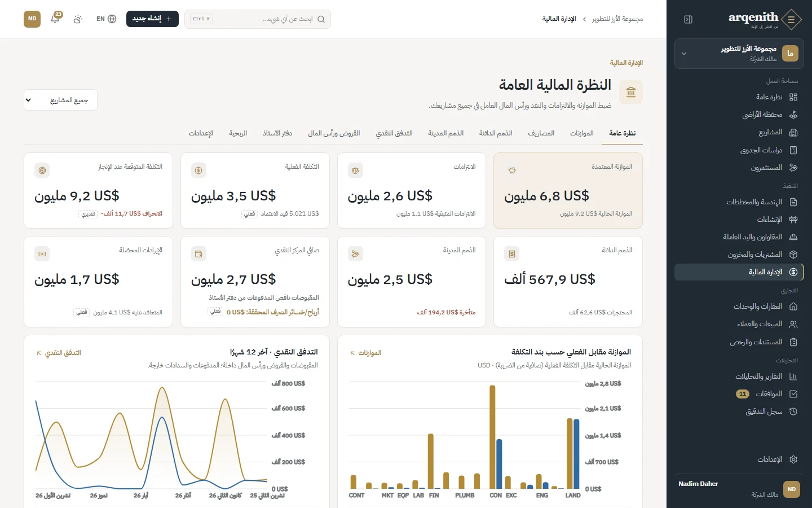
Task: Open the Nadim Daher profile entry
Action: click(x=739, y=489)
